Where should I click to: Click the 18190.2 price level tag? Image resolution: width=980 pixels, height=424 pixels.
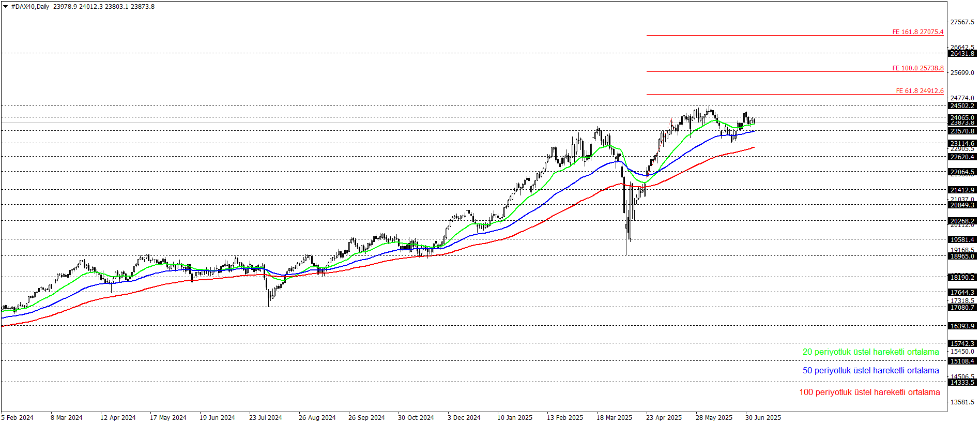pos(962,278)
